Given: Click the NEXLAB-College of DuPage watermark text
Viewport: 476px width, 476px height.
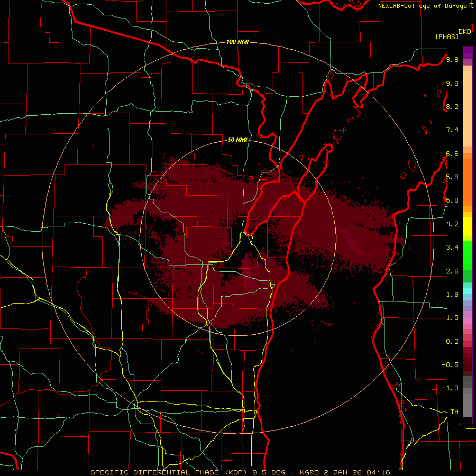Looking at the screenshot, I should tap(423, 6).
